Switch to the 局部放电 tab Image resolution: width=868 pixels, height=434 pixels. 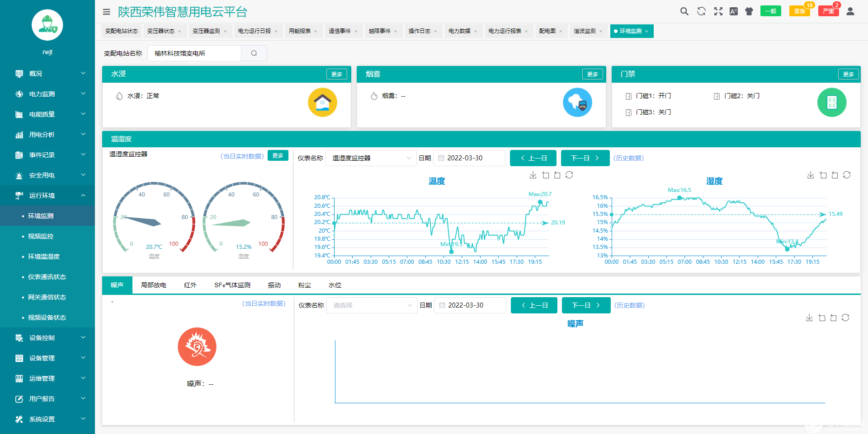154,285
